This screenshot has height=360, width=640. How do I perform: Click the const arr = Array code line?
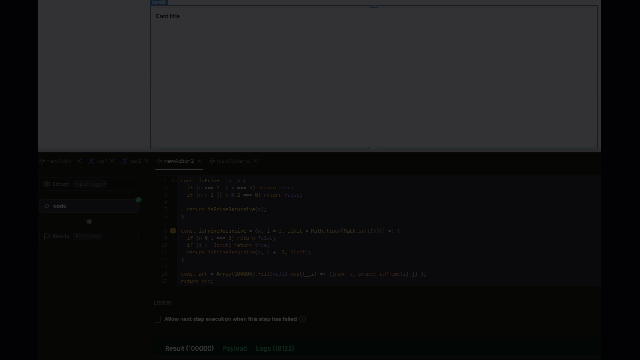click(x=303, y=274)
